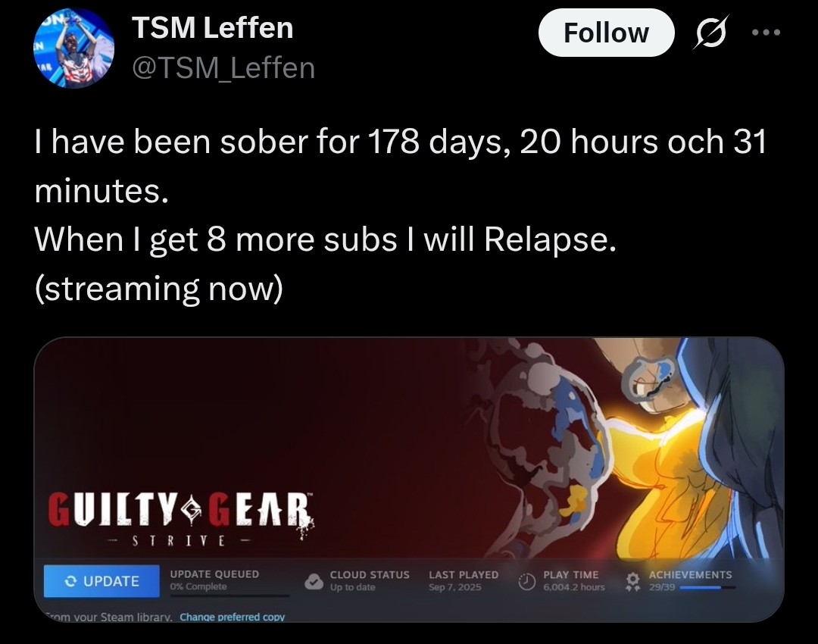Click the Change preferred copy link

pos(233,617)
